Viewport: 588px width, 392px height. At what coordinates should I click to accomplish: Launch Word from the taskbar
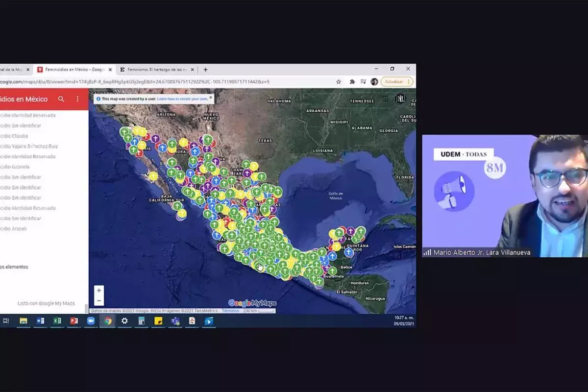pos(40,321)
